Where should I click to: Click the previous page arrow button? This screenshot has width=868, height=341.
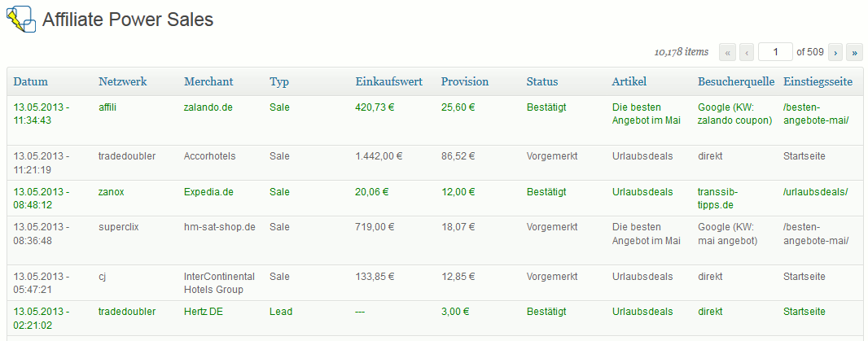[x=747, y=52]
